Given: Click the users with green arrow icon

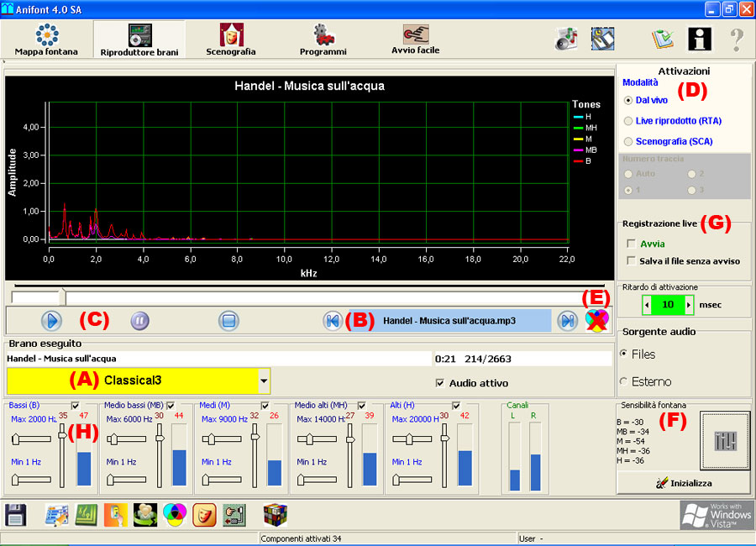Looking at the screenshot, I should 145,515.
